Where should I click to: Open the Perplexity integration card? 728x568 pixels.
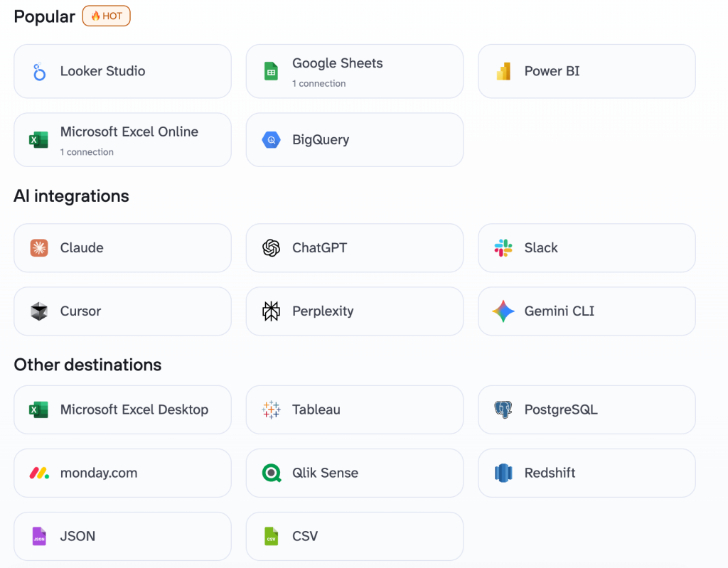point(354,311)
